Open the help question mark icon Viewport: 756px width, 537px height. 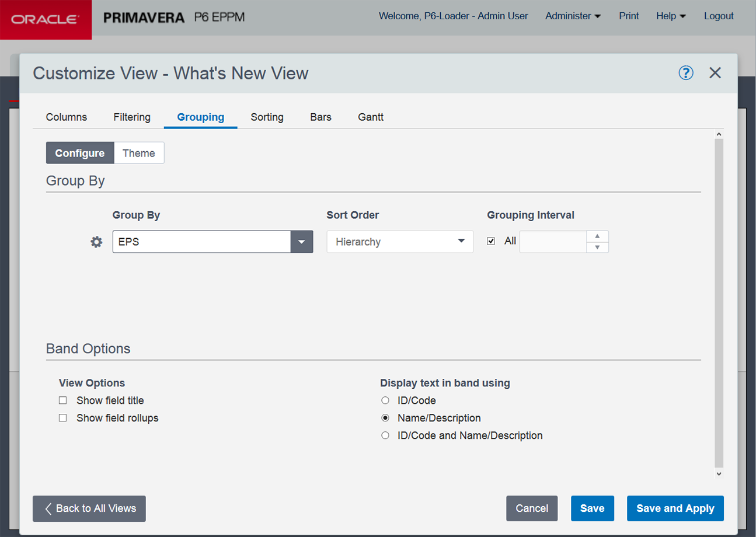[685, 73]
